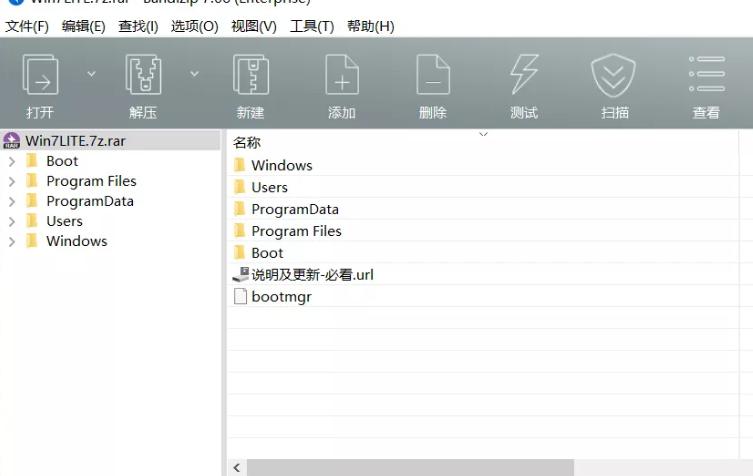
Task: Click the Delete (删除) toolbar icon
Action: point(433,74)
